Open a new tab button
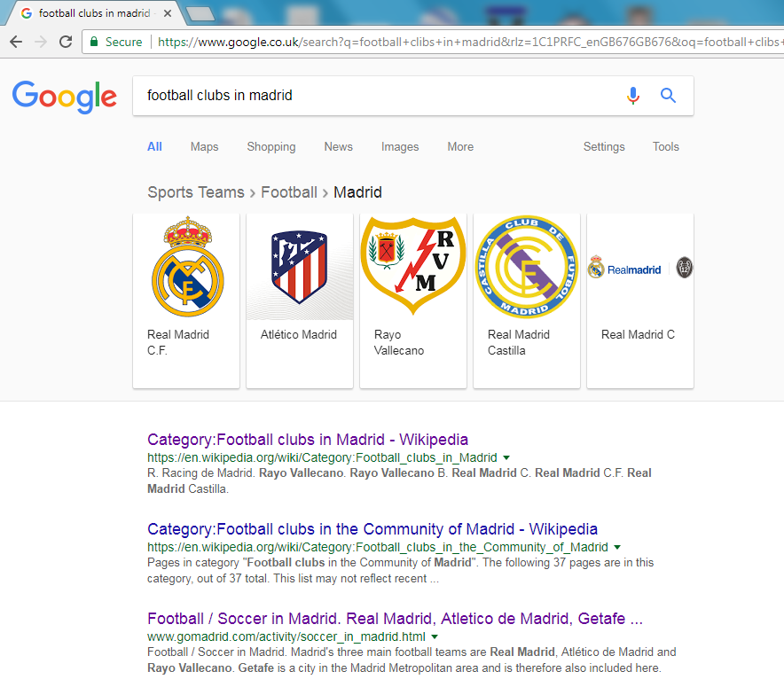This screenshot has width=784, height=687. point(201,14)
